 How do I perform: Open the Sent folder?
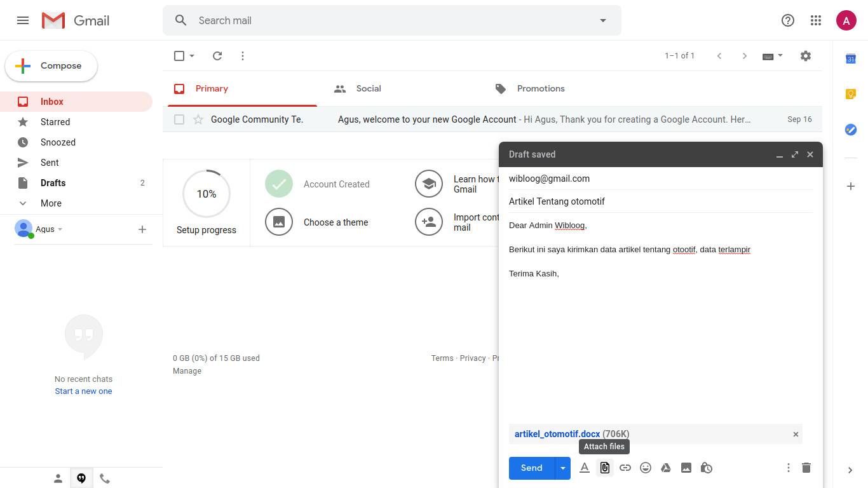(76, 163)
